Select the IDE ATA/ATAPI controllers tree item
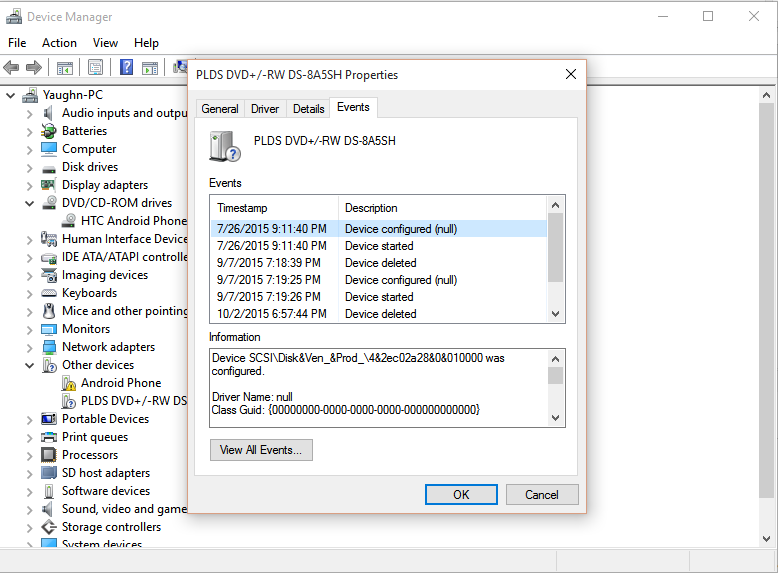The image size is (778, 573). pyautogui.click(x=125, y=257)
